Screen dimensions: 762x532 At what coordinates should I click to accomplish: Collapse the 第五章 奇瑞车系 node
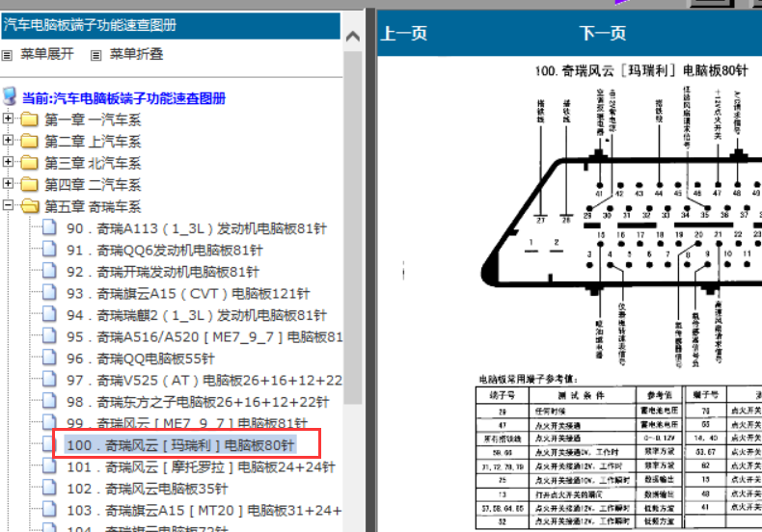pyautogui.click(x=8, y=205)
